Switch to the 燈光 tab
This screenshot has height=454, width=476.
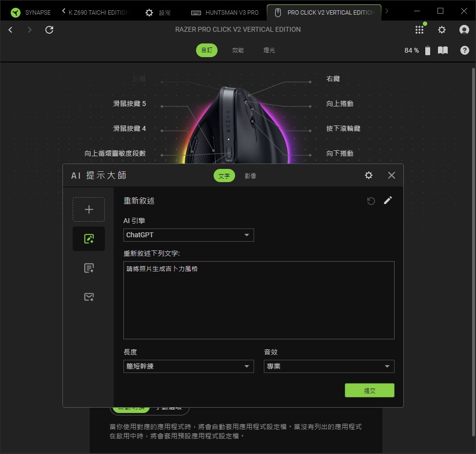pyautogui.click(x=269, y=50)
